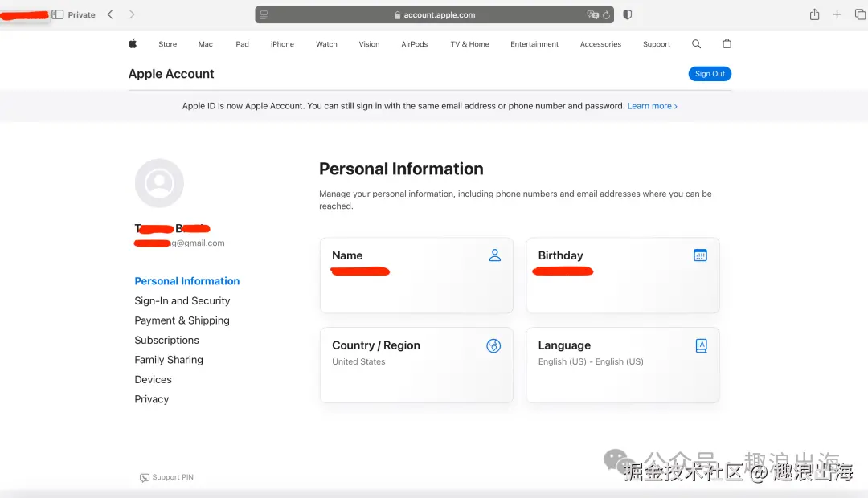The image size is (868, 498).
Task: Open the Store menu
Action: click(x=168, y=44)
